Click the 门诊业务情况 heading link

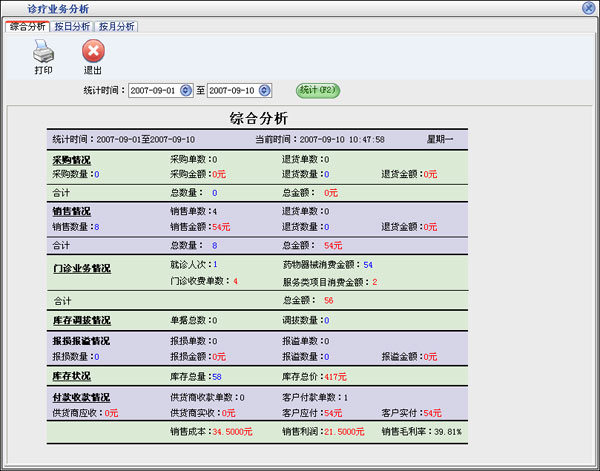pyautogui.click(x=81, y=269)
